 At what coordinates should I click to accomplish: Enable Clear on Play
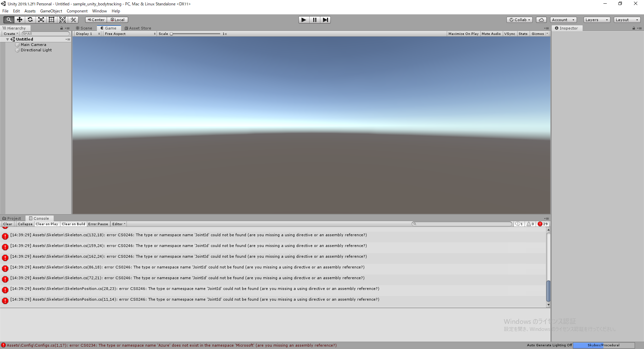point(47,224)
